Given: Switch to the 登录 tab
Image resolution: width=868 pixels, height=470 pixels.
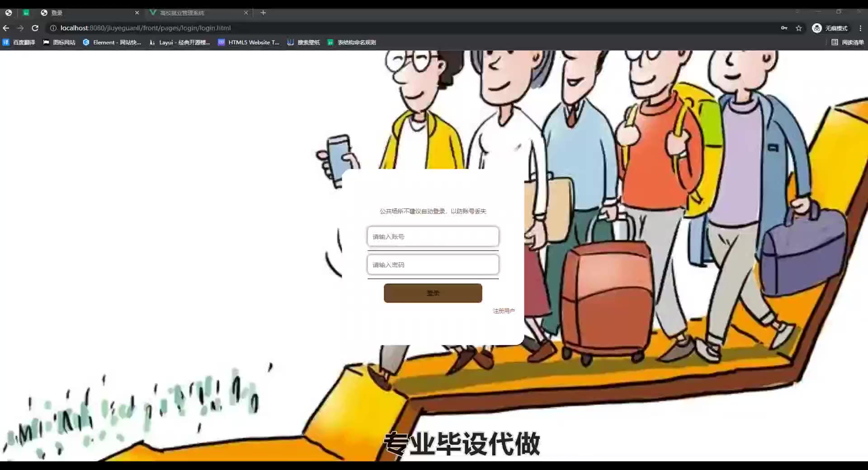Looking at the screenshot, I should (x=90, y=13).
